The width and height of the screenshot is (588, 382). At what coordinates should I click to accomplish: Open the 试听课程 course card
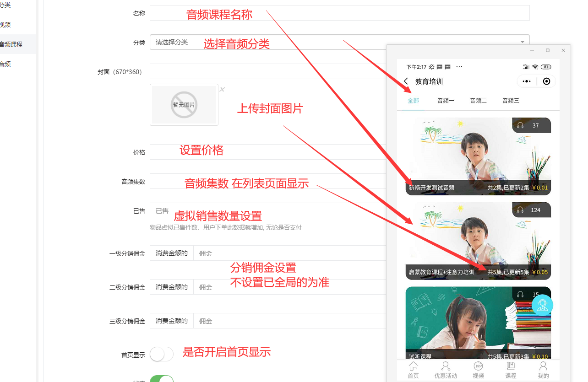478,323
